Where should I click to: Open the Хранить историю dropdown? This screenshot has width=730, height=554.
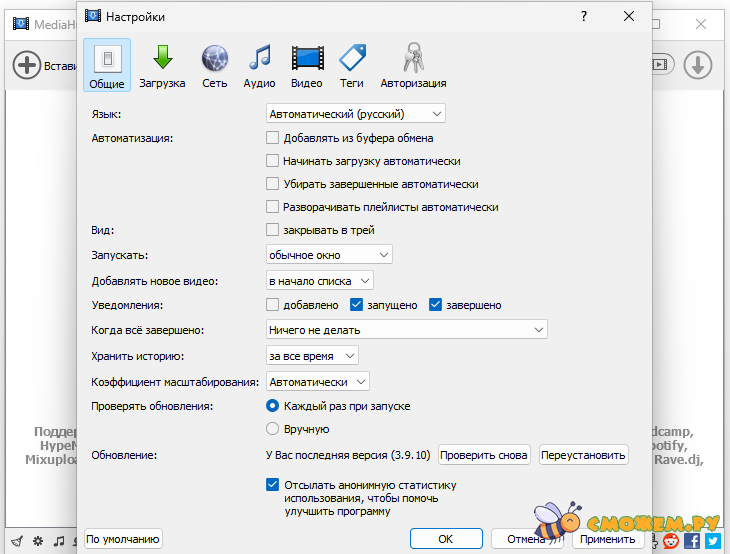(x=312, y=356)
